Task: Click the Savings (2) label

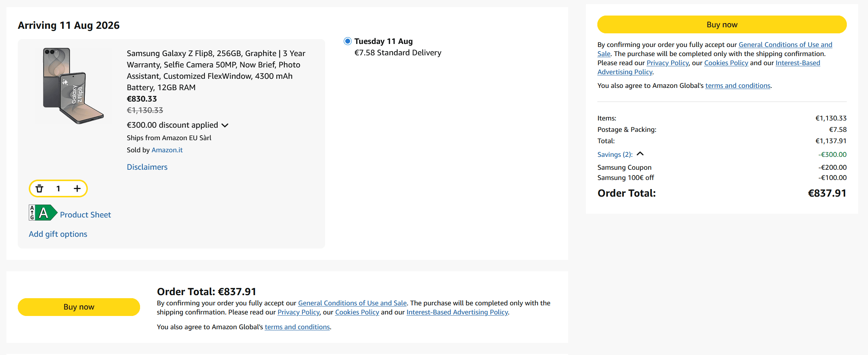Action: (x=615, y=155)
